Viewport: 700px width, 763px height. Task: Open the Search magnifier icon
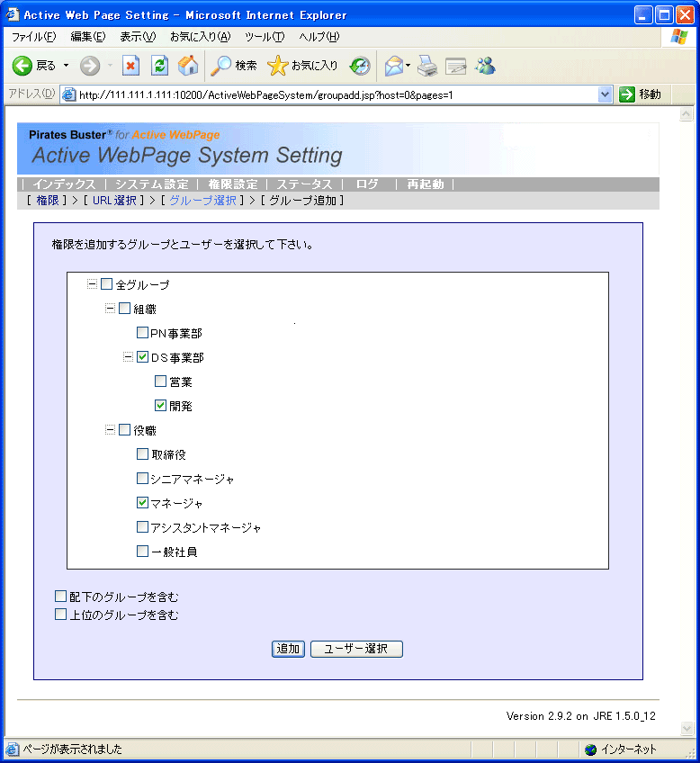click(221, 66)
